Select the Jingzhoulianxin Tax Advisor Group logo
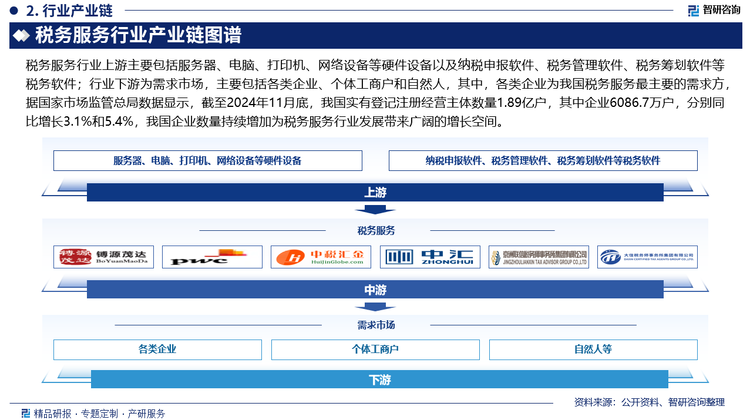This screenshot has width=750, height=420. click(x=539, y=257)
